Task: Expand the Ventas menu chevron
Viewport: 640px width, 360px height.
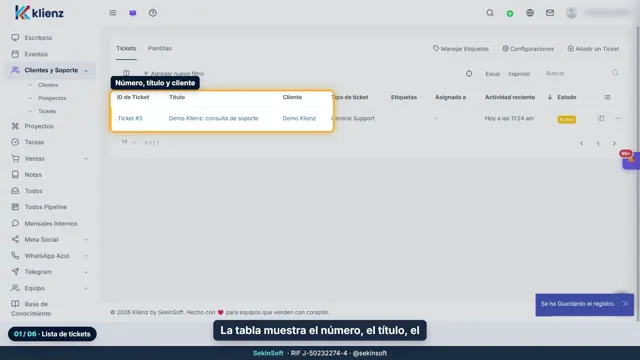Action: 86,159
